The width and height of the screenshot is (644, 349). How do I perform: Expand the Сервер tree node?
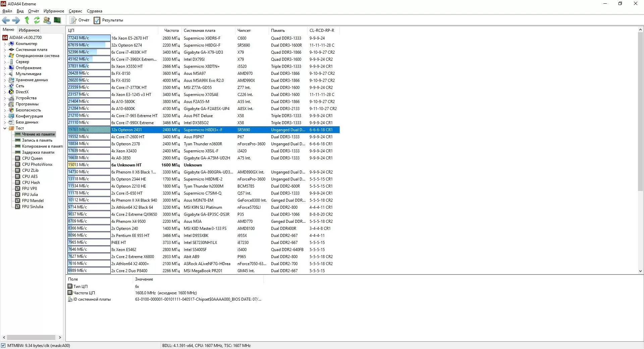5,62
